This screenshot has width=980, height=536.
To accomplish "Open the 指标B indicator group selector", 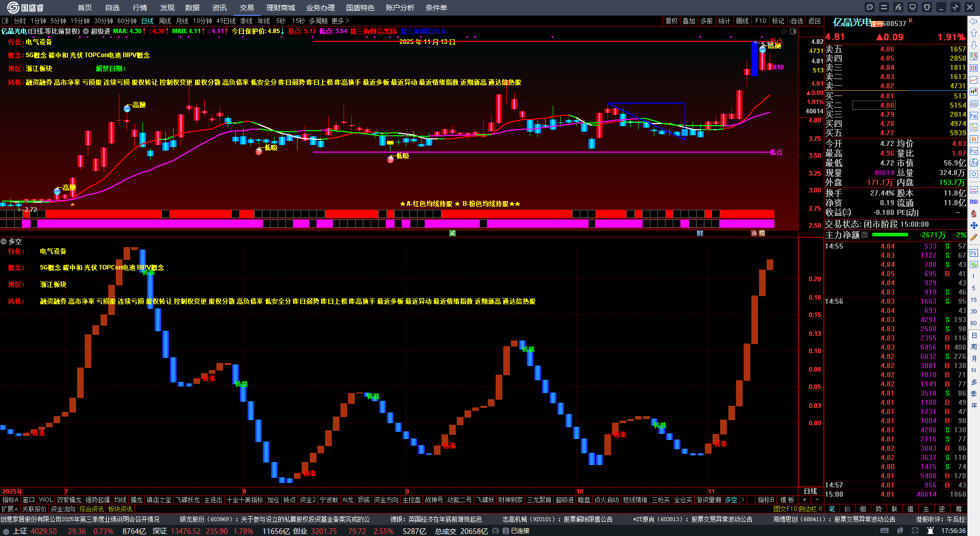I will pos(766,500).
